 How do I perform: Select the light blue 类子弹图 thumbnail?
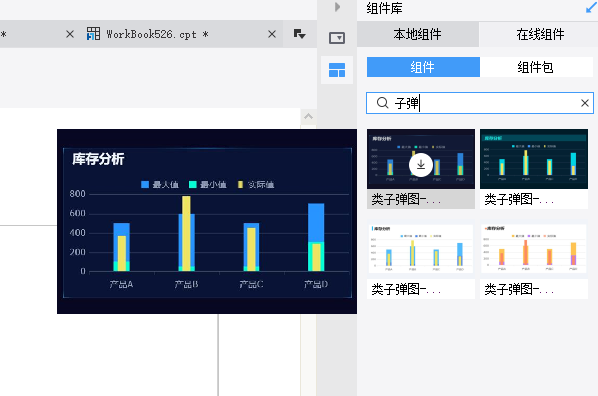[x=421, y=249]
